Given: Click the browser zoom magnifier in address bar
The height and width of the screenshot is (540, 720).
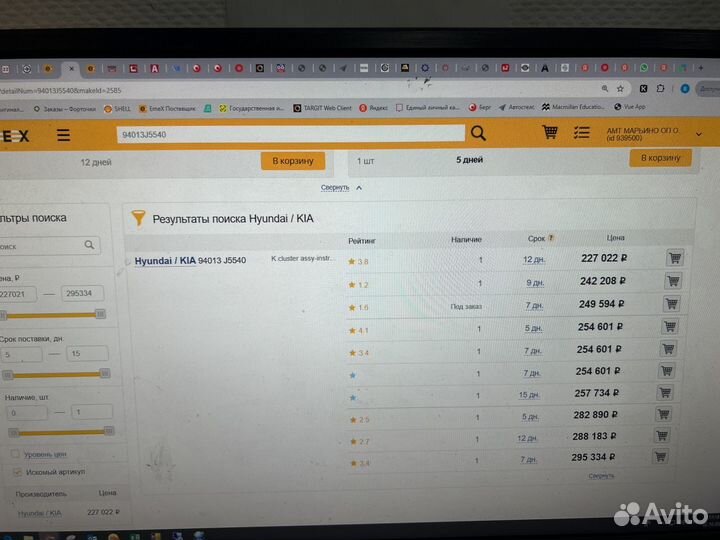Looking at the screenshot, I should point(605,89).
